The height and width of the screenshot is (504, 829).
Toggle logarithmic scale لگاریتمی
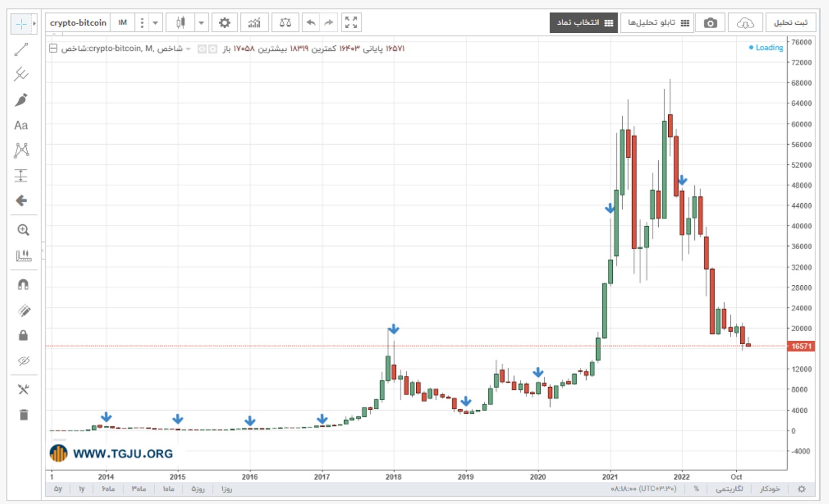[x=729, y=489]
